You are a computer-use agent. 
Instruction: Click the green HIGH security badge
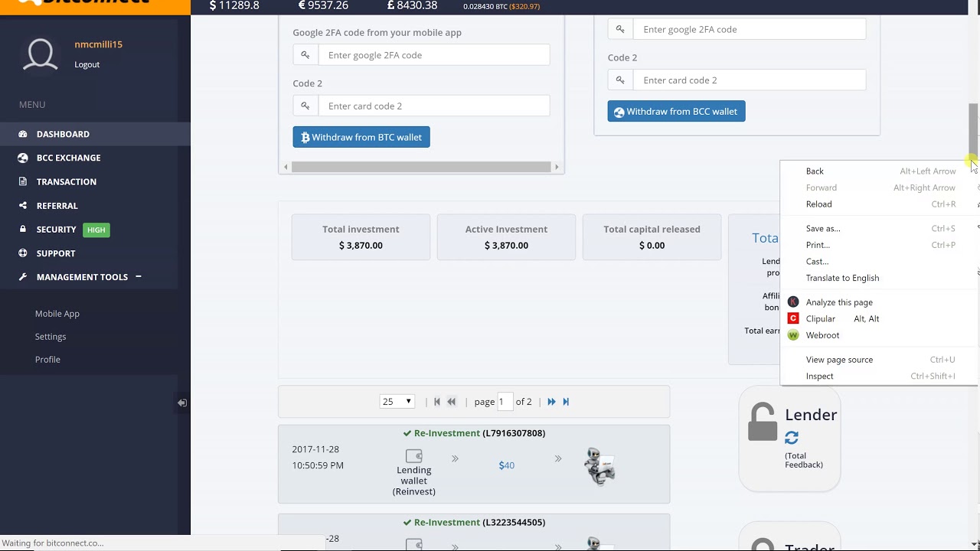pos(96,230)
